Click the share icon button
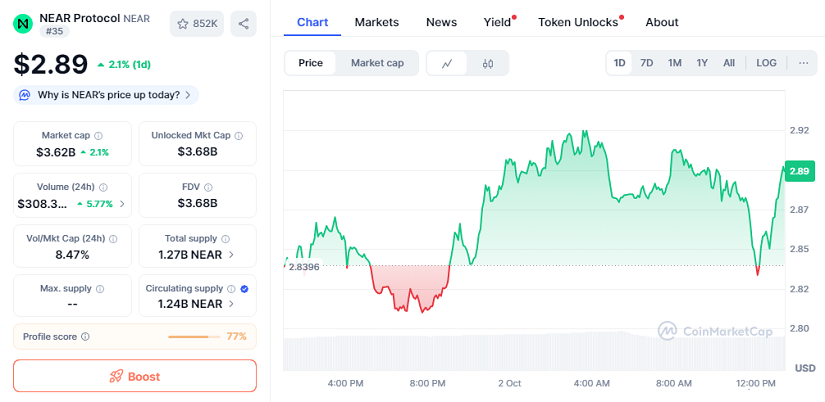Viewport: 825px width, 402px height. pos(242,23)
